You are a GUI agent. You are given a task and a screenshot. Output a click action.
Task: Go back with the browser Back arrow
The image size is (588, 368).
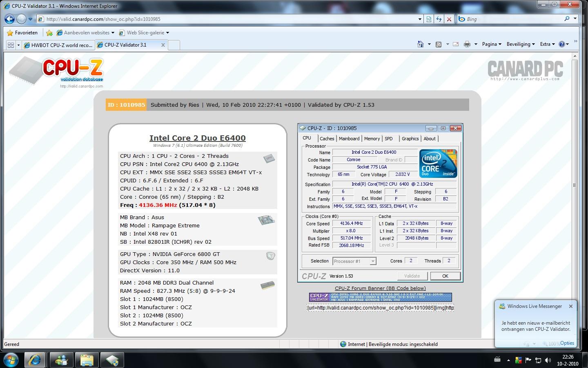(10, 19)
